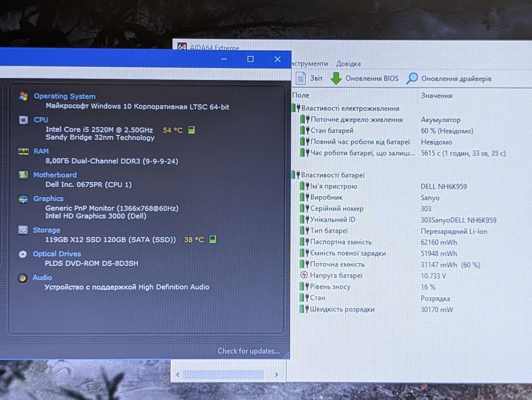Click the horizontal scrollbar right arrow
Viewport: 532px width, 400px height.
(276, 375)
